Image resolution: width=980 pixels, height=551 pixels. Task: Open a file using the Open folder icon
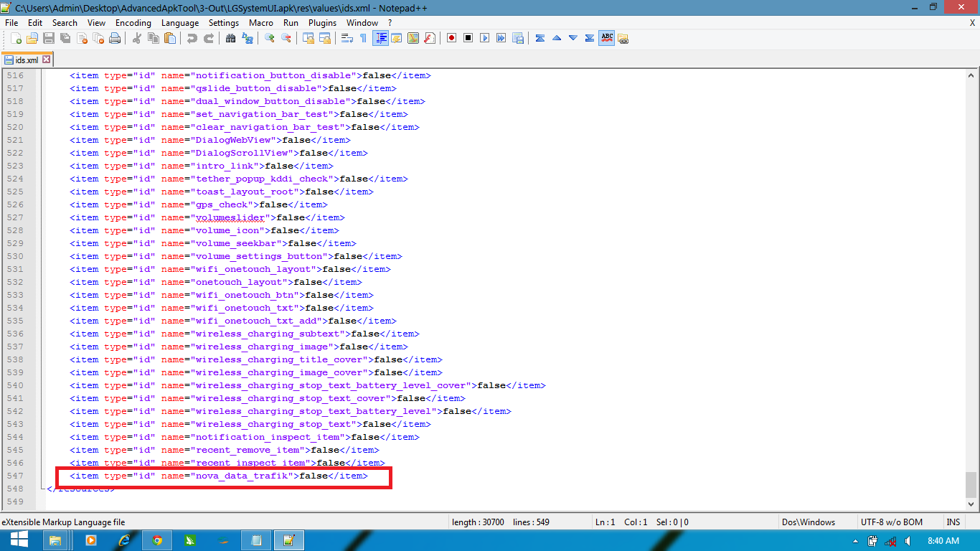tap(32, 38)
